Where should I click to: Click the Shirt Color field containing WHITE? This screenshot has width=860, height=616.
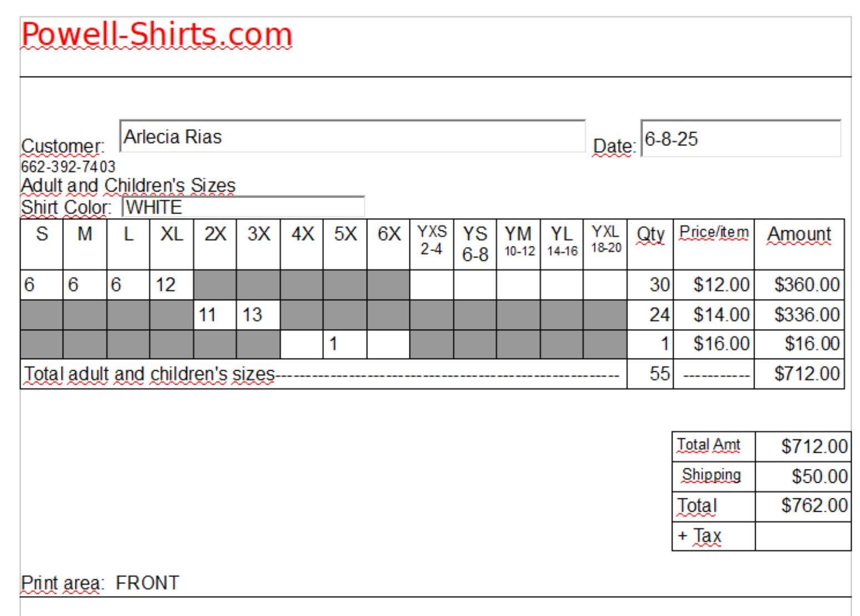243,207
